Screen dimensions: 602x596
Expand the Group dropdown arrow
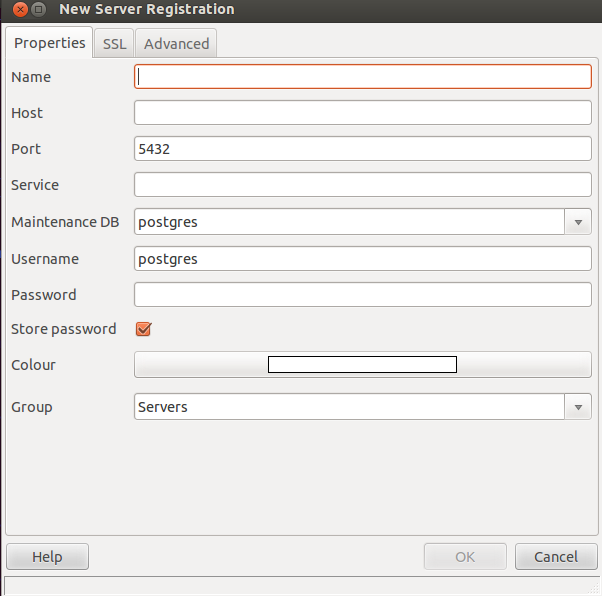[578, 407]
